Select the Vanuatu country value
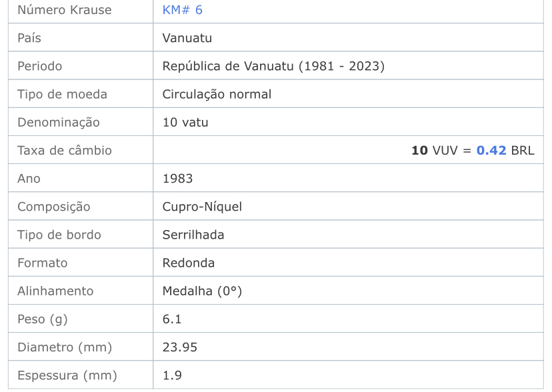This screenshot has height=392, width=552. (x=187, y=37)
